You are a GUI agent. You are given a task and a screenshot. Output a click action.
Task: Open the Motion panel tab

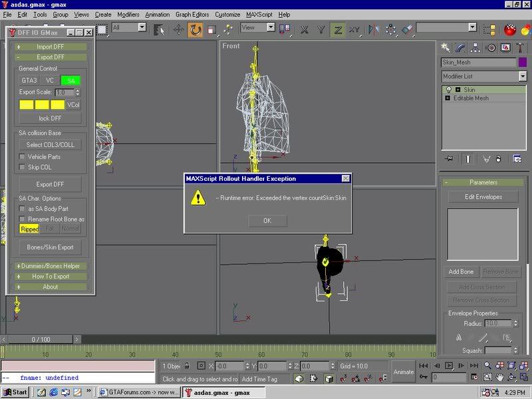(x=491, y=47)
